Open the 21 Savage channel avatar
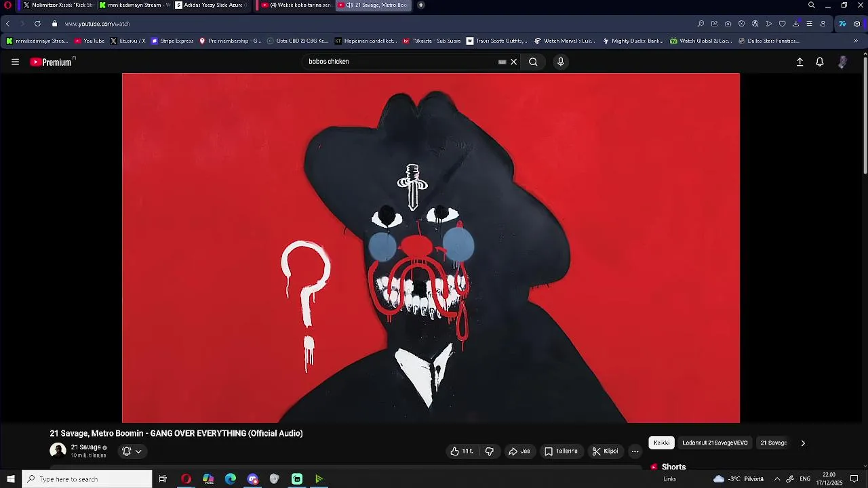Viewport: 868px width, 488px height. pyautogui.click(x=58, y=451)
